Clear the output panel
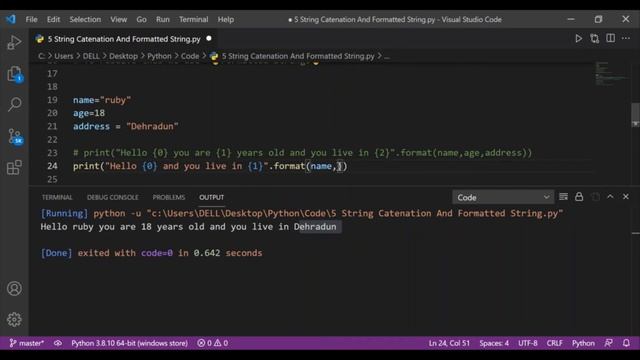 pyautogui.click(x=563, y=197)
